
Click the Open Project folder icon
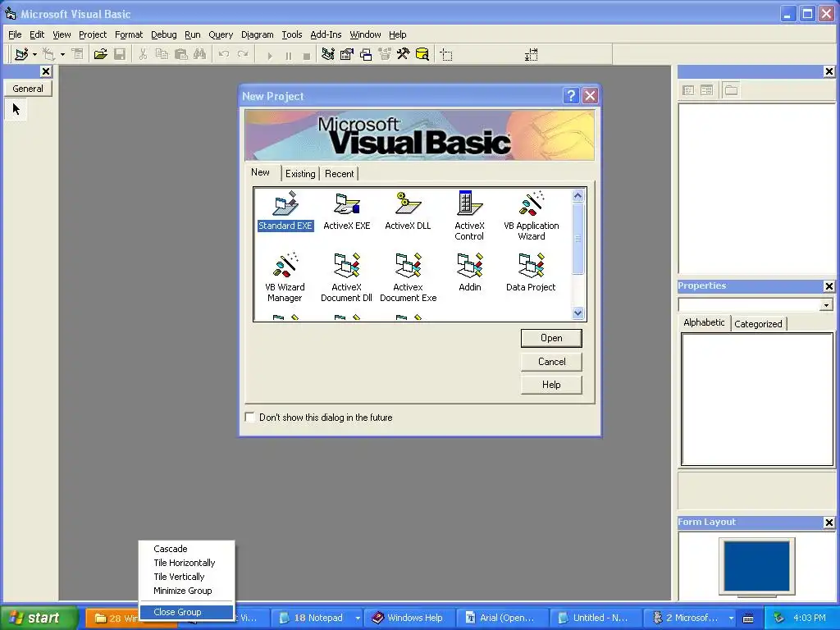click(x=101, y=54)
